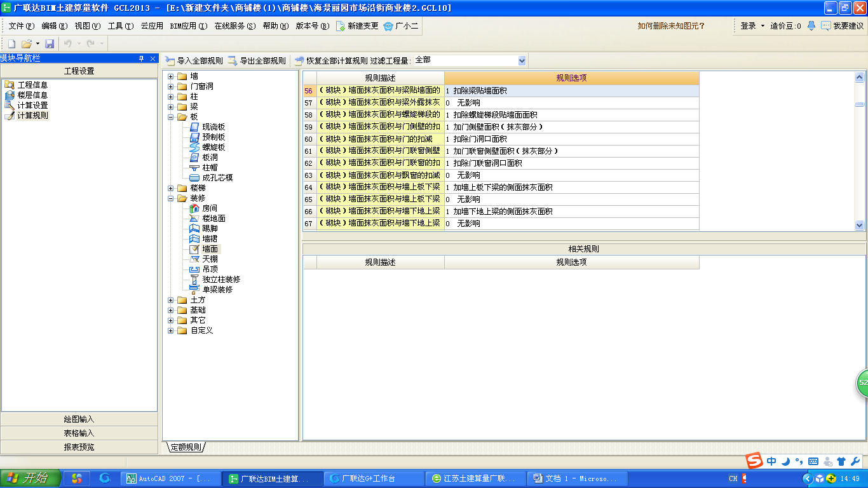Screen dimensions: 868x488
Task: Click 新建变更 toolbar button
Action: click(x=357, y=26)
